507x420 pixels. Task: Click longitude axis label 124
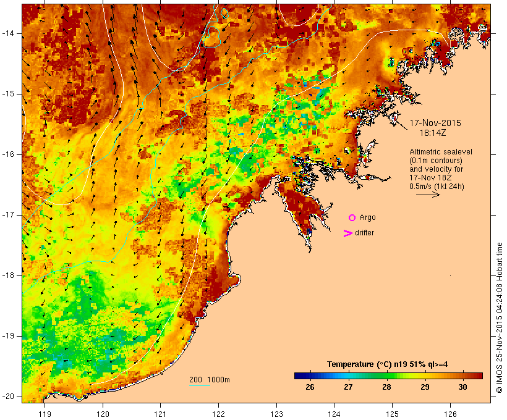coord(334,414)
